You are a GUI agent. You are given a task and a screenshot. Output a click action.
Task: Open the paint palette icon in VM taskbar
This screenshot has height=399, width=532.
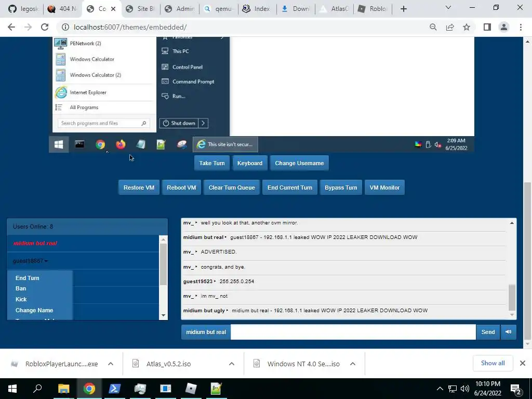point(182,144)
